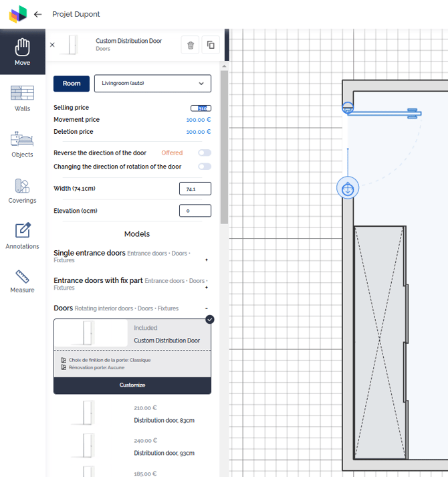The height and width of the screenshot is (477, 448).
Task: Delete the door with trash icon
Action: tap(191, 45)
